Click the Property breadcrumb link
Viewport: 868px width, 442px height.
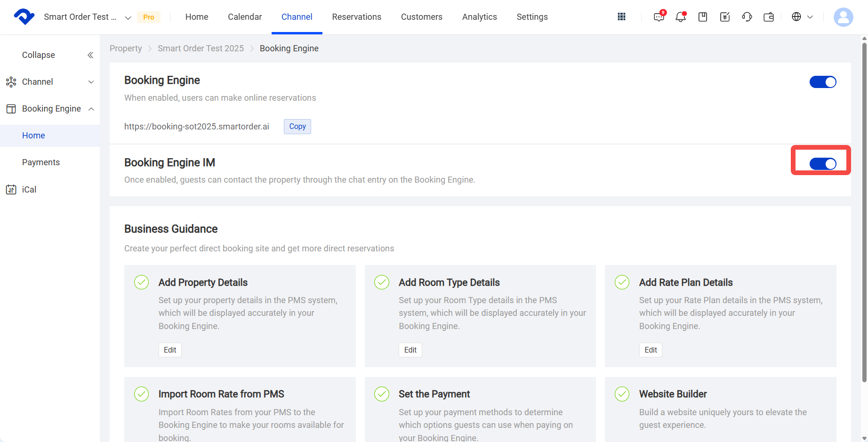click(x=126, y=48)
